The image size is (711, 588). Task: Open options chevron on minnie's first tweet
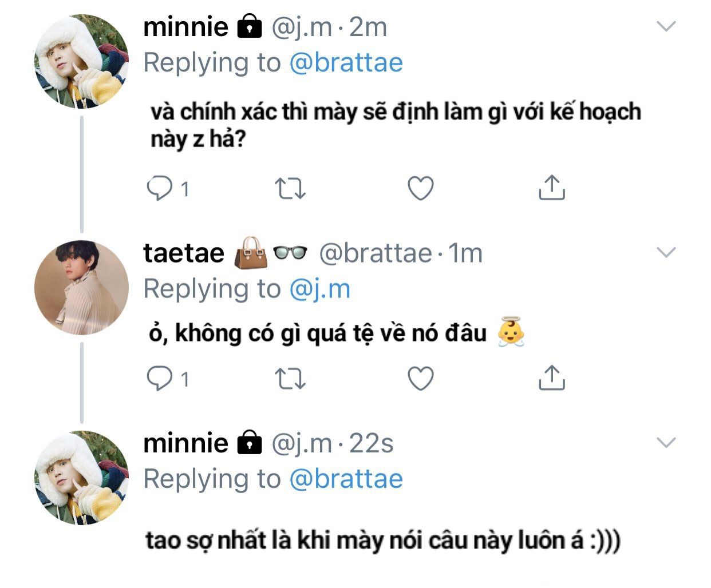666,26
